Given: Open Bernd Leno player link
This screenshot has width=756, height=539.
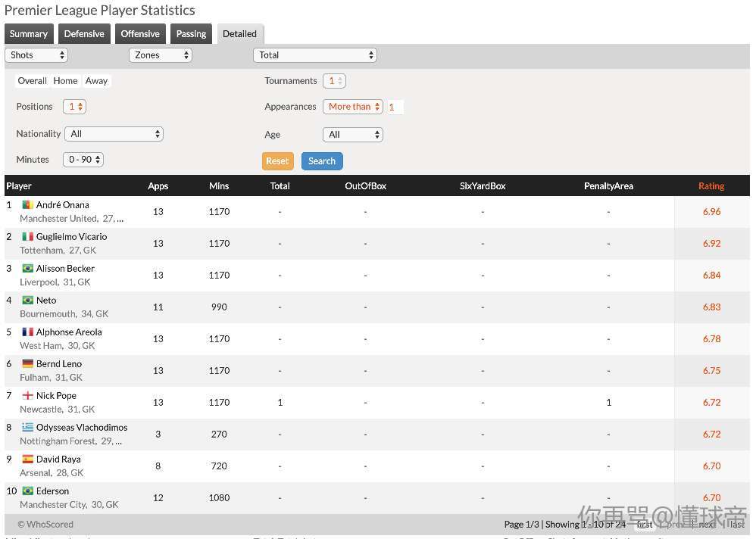Looking at the screenshot, I should coord(59,363).
